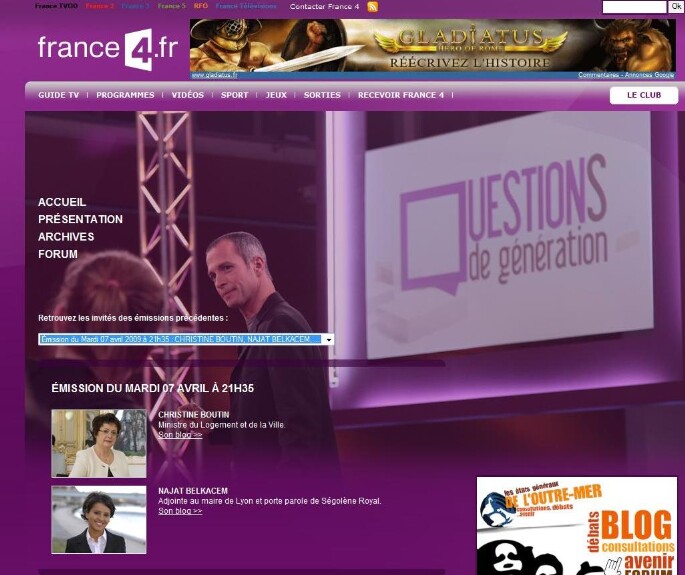Image resolution: width=685 pixels, height=575 pixels.
Task: Open the orange RSS feed icon
Action: (x=373, y=7)
